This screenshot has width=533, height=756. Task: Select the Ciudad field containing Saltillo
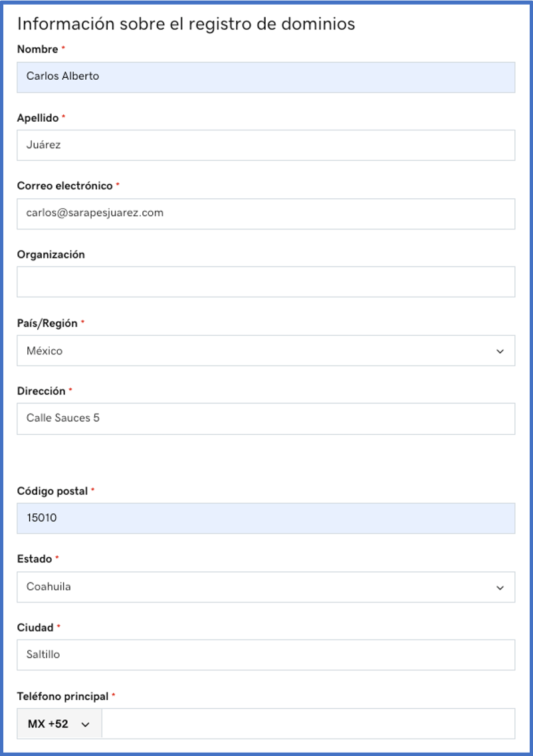265,655
